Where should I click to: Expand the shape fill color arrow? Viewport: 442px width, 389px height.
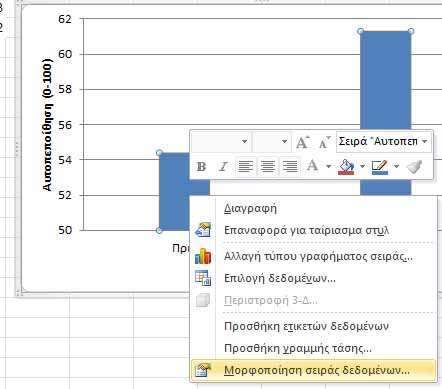pyautogui.click(x=362, y=166)
